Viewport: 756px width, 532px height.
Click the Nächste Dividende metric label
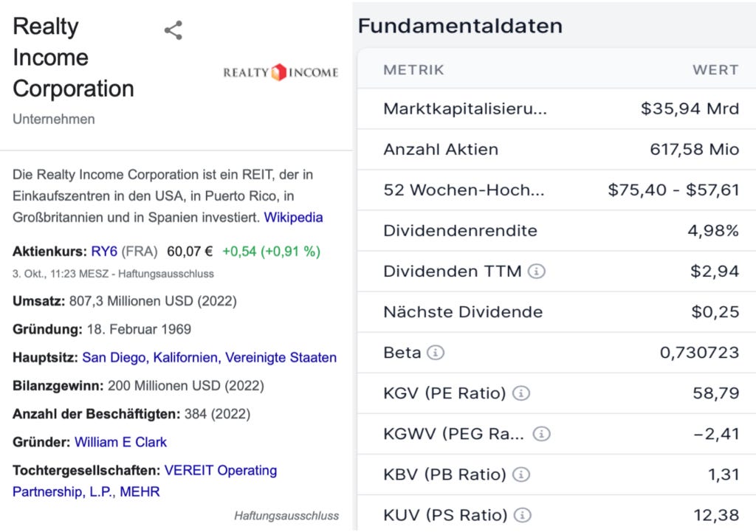(463, 312)
